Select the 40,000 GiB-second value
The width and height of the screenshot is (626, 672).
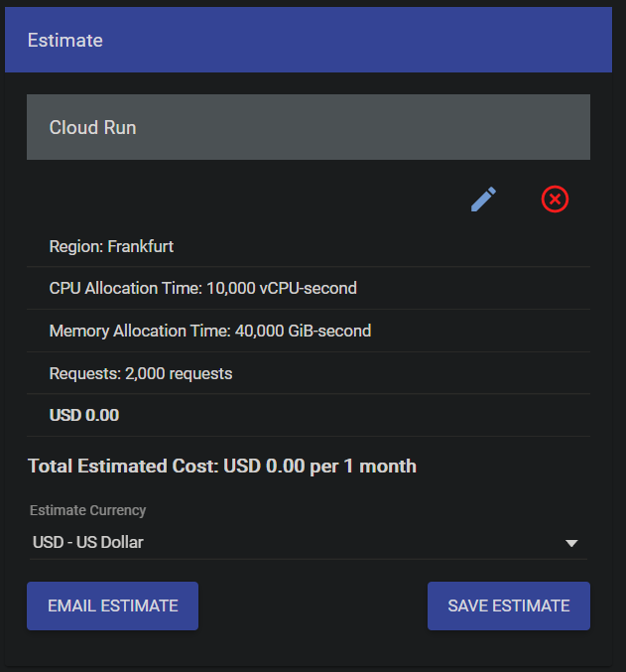[304, 331]
